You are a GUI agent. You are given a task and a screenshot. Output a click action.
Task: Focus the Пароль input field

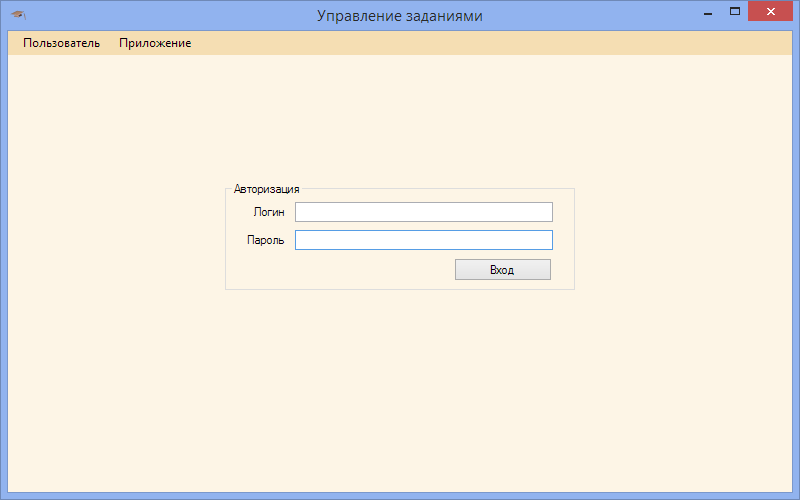click(423, 240)
